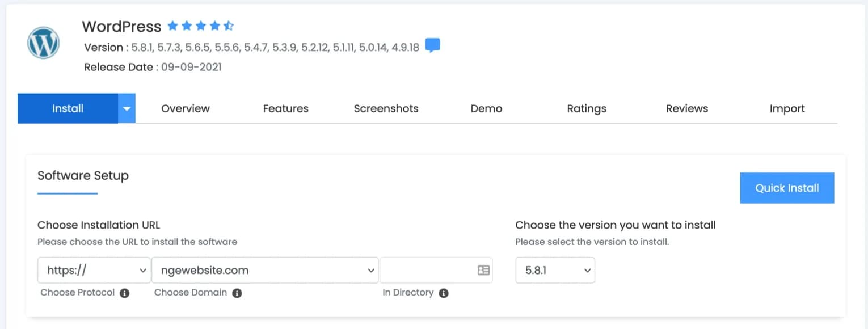The width and height of the screenshot is (868, 329).
Task: Open the ngewebsite.com domain dropdown
Action: point(264,271)
